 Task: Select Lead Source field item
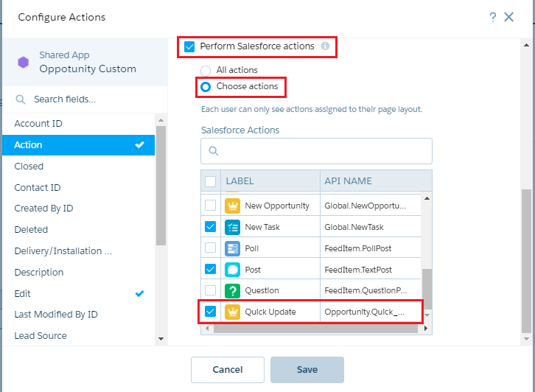click(78, 336)
